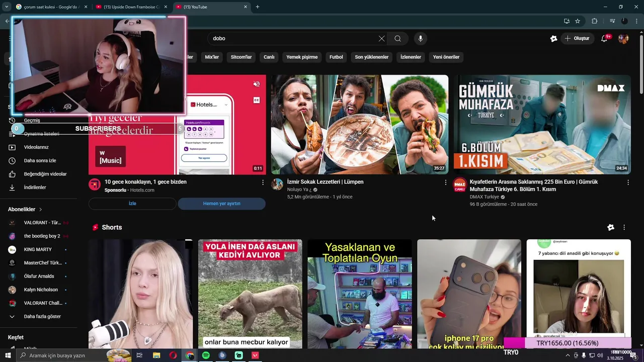
Task: Open Chrome extensions puzzle icon
Action: (594, 21)
